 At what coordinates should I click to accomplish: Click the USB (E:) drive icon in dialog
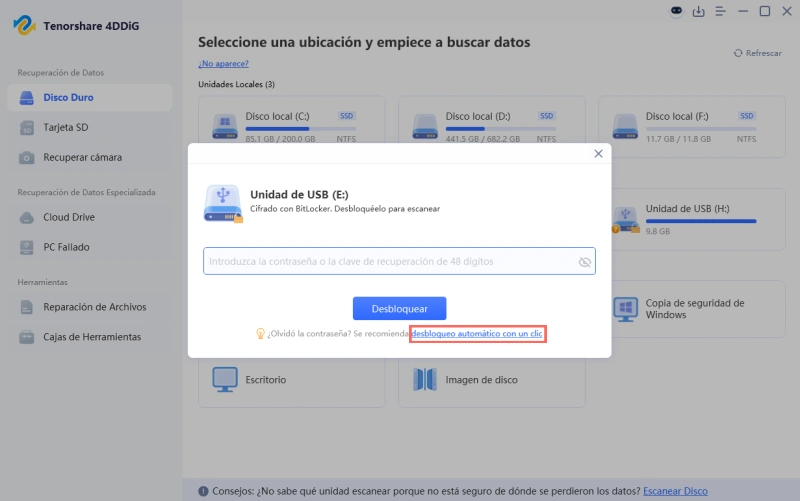[x=223, y=204]
